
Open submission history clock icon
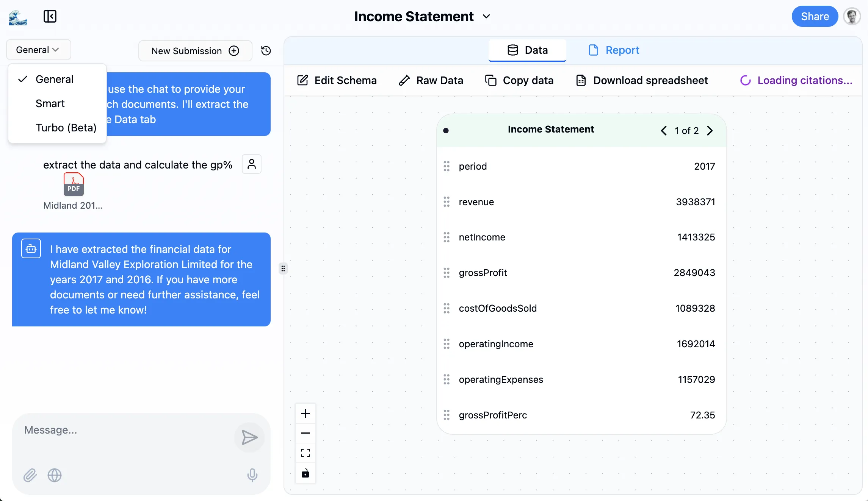[266, 51]
